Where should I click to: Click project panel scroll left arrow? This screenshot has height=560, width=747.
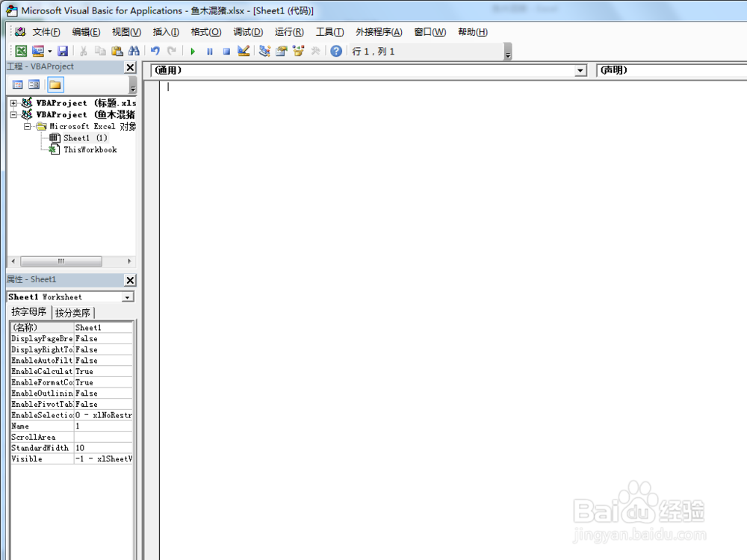click(13, 261)
